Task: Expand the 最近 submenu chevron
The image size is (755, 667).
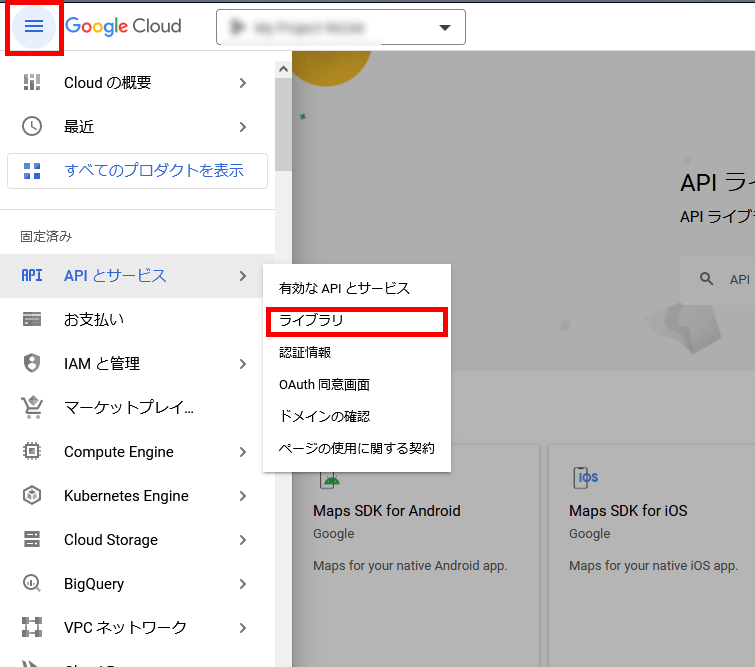Action: point(243,127)
